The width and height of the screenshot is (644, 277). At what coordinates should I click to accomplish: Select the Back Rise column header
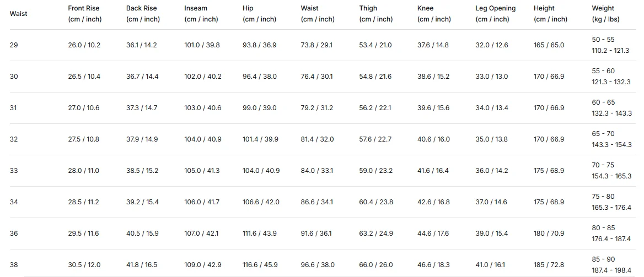tap(143, 14)
